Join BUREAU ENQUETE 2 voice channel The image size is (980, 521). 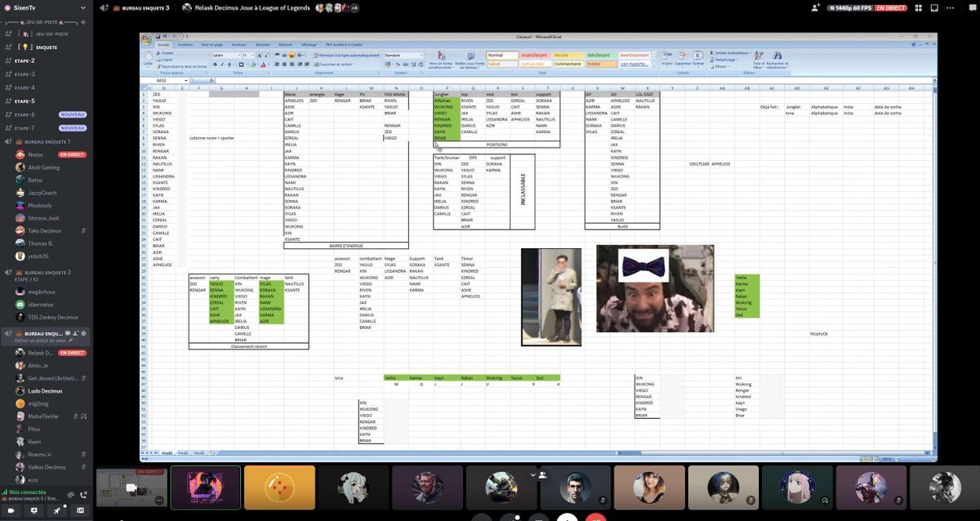[46, 272]
